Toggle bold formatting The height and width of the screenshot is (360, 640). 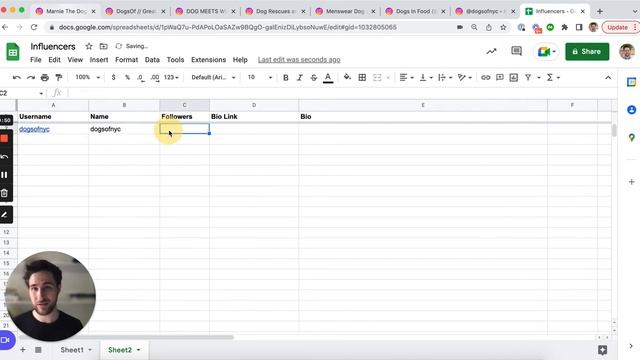click(x=286, y=78)
